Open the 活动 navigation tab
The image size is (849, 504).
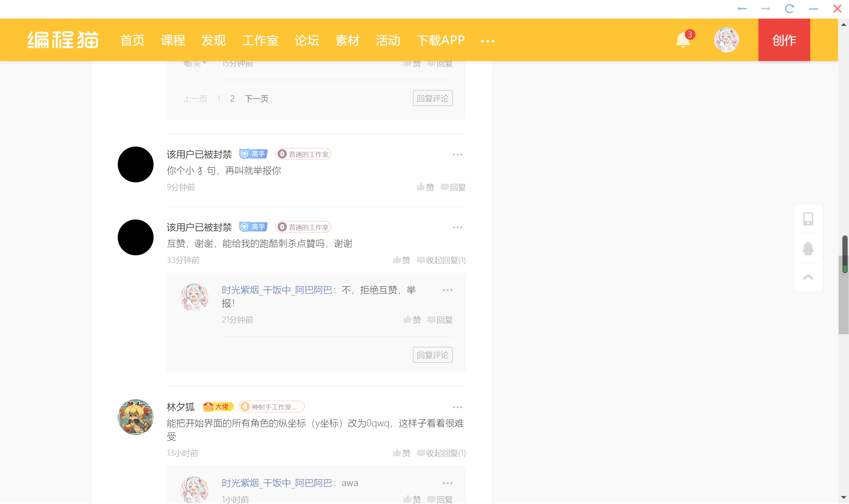(x=388, y=40)
